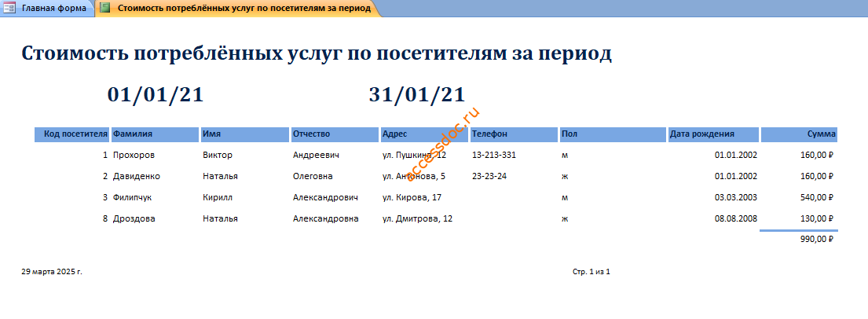Click the Имя column header
The image size is (868, 319).
point(245,134)
